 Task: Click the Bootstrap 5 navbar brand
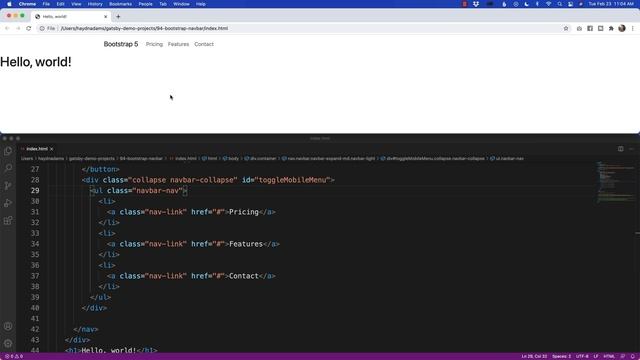[121, 44]
